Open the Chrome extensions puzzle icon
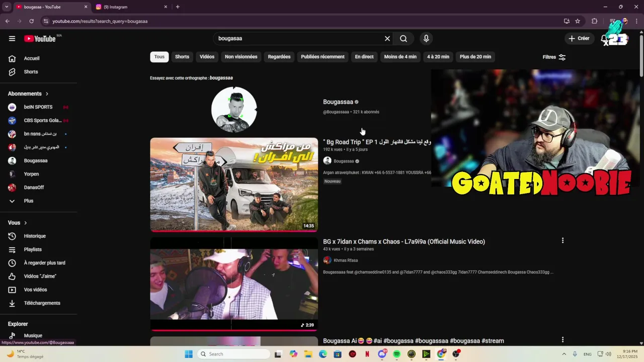The height and width of the screenshot is (362, 644). coord(594,21)
